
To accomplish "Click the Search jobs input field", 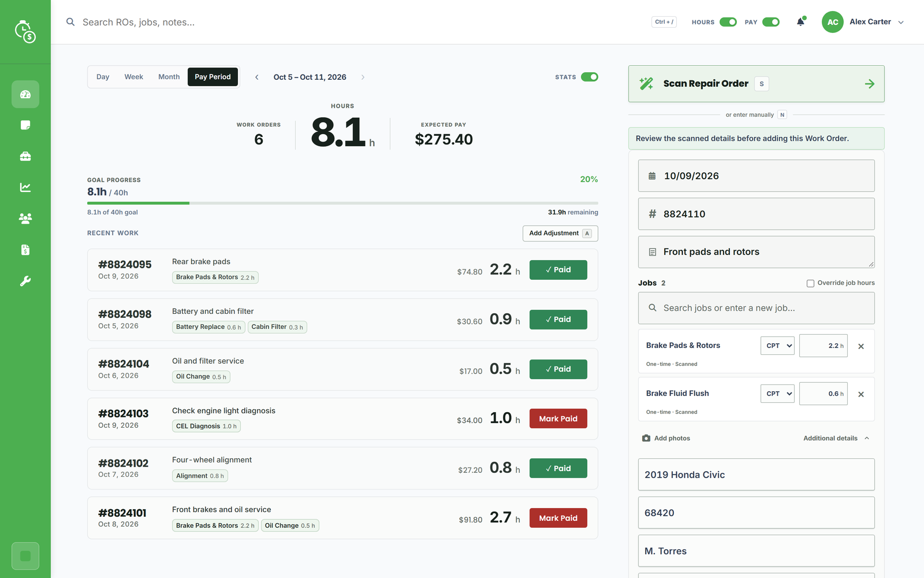I will click(757, 308).
